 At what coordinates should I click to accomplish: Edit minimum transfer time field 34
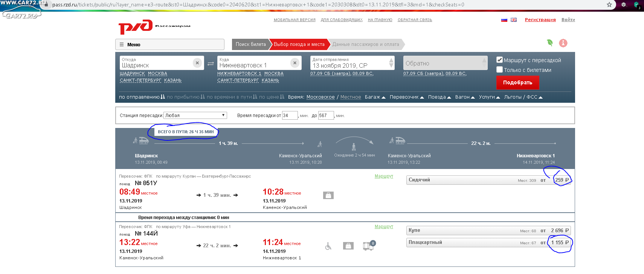click(x=290, y=115)
